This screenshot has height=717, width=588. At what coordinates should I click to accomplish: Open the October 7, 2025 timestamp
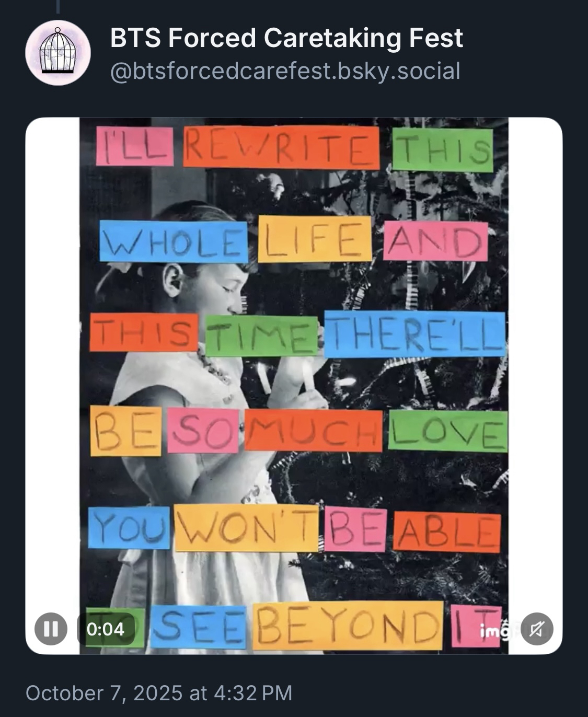click(x=159, y=693)
